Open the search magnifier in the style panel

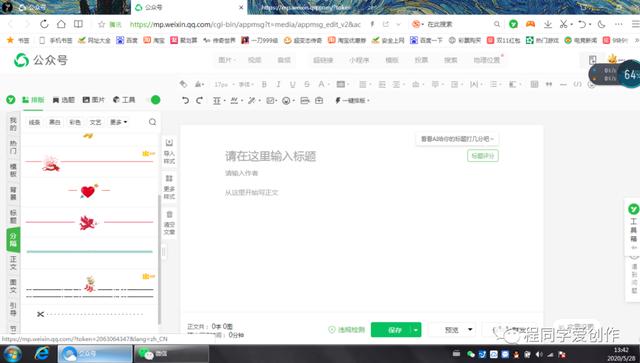(x=152, y=122)
